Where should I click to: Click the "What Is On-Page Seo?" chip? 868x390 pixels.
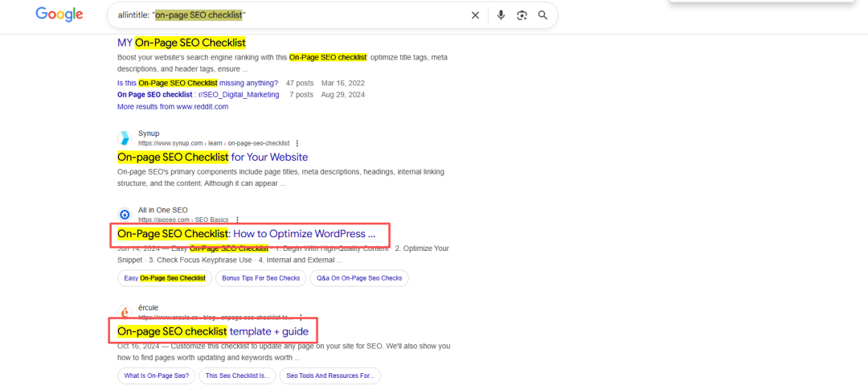pyautogui.click(x=156, y=376)
